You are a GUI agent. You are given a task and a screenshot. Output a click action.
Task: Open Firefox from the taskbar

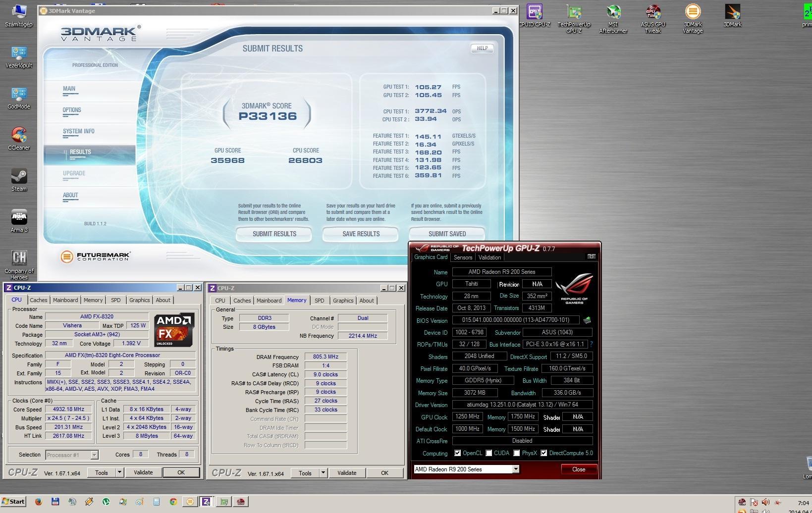[39, 502]
